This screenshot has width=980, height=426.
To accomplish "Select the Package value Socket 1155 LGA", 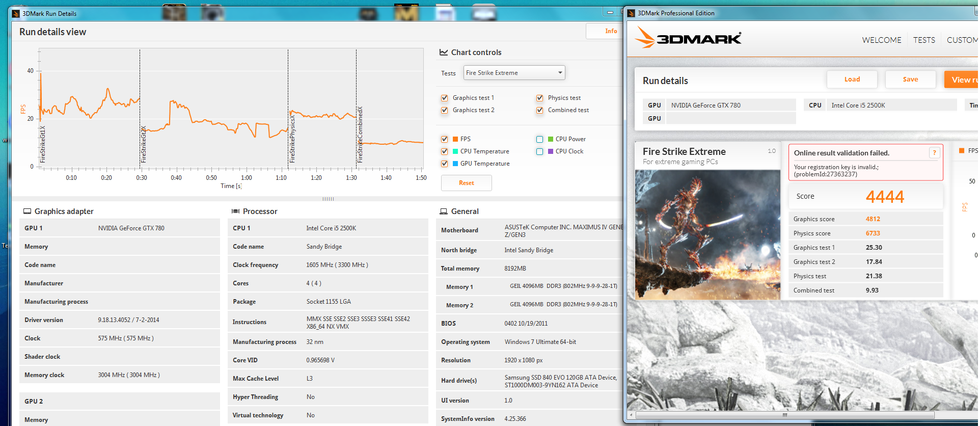I will [329, 302].
